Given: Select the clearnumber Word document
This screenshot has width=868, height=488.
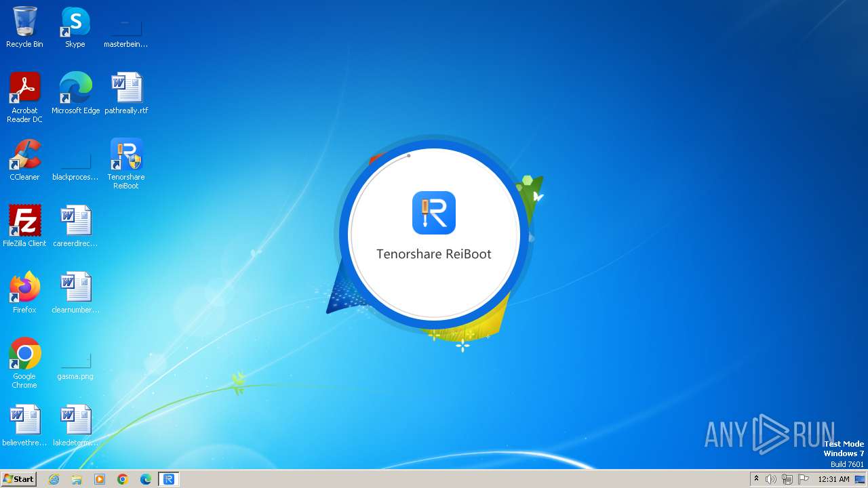Looking at the screenshot, I should click(x=75, y=293).
